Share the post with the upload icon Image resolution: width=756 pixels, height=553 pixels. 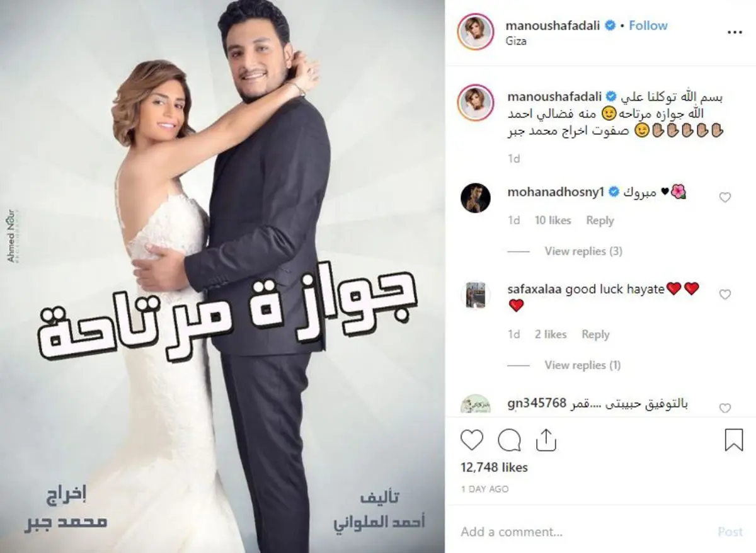[x=546, y=439]
